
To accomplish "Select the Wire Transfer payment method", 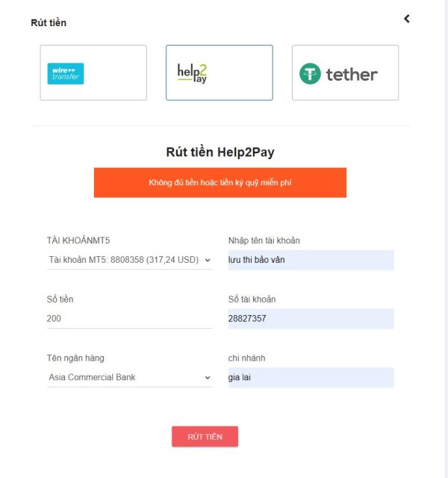I will (93, 72).
